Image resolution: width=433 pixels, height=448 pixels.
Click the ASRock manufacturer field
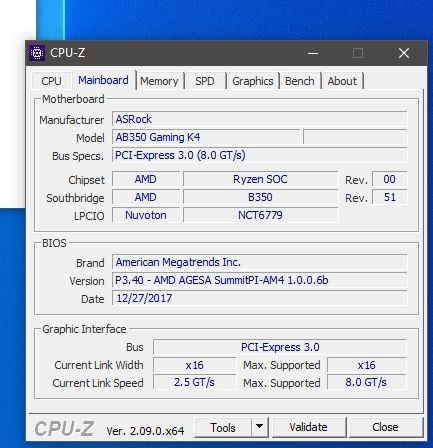click(259, 119)
